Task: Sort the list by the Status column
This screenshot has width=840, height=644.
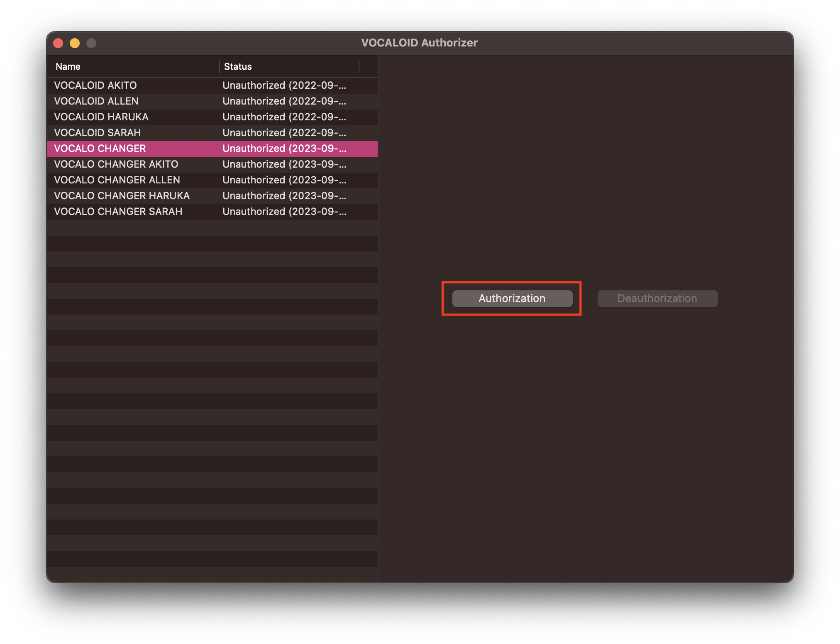Action: [237, 66]
